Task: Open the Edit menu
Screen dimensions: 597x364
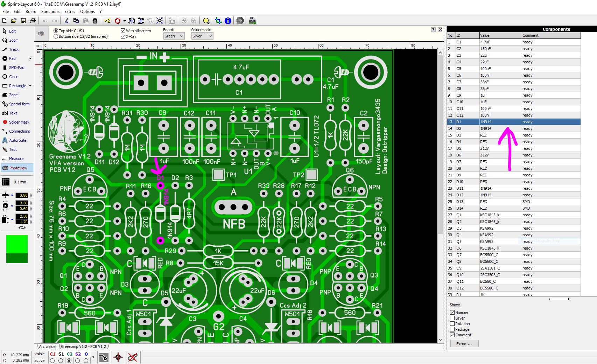Action: coord(17,12)
